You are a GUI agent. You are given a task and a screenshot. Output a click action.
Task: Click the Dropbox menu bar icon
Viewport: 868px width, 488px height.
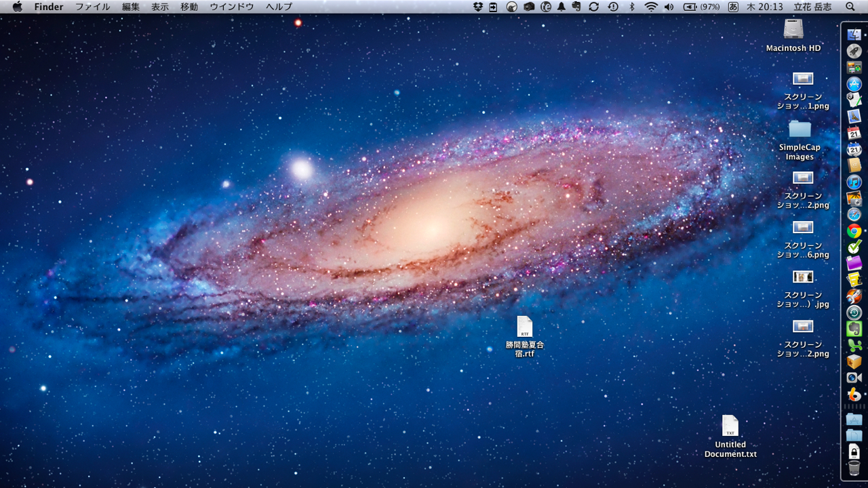478,7
